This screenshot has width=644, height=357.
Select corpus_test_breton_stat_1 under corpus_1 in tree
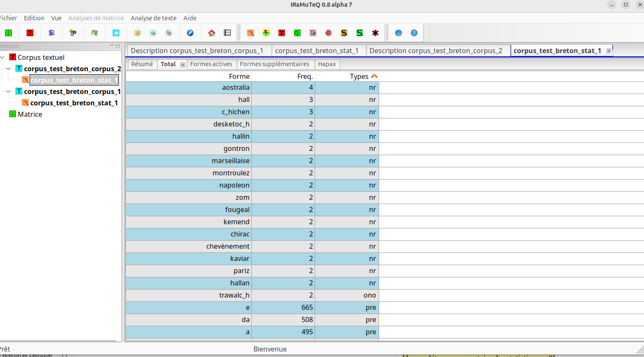[x=74, y=103]
